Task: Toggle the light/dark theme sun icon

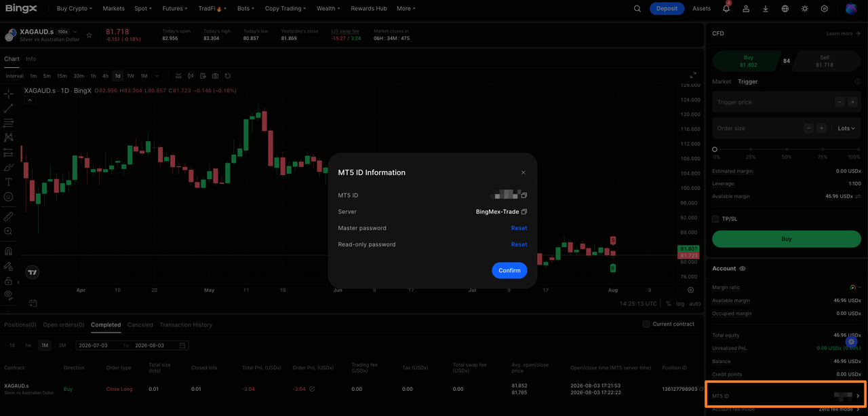Action: 805,9
